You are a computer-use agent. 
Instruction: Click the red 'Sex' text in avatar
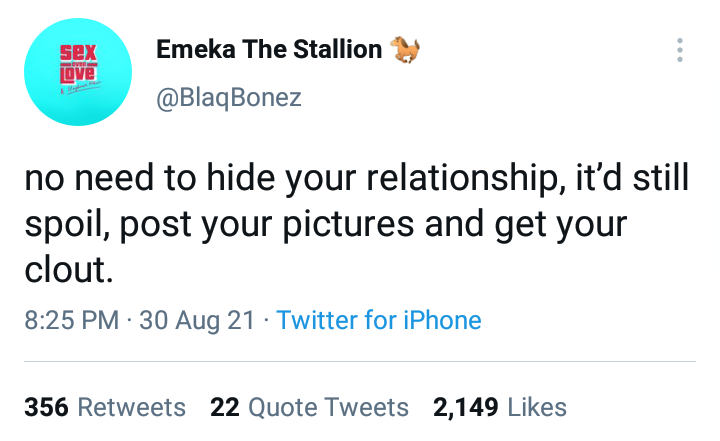[x=76, y=49]
